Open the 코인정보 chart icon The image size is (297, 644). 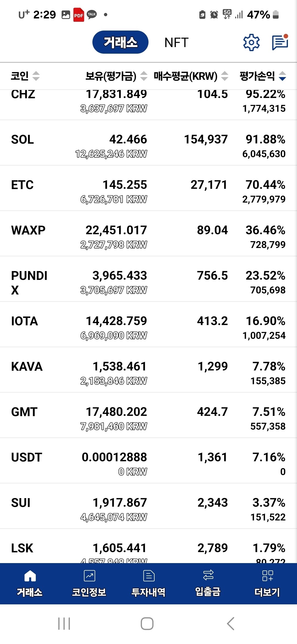(x=89, y=576)
